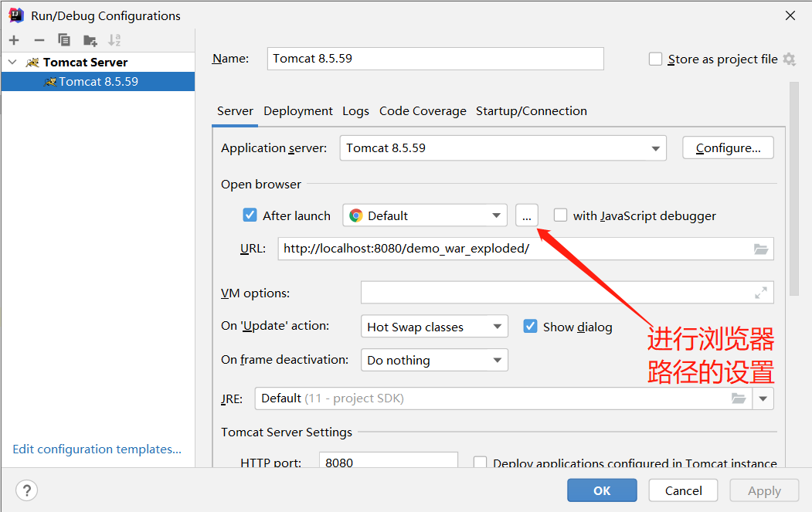The image size is (812, 512).
Task: Switch to the Startup/Connection tab
Action: point(532,110)
